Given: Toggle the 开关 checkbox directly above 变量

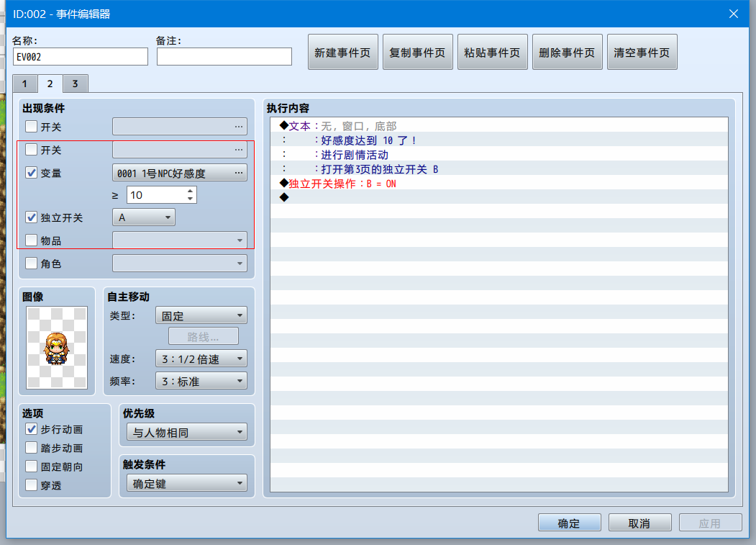Looking at the screenshot, I should point(32,150).
